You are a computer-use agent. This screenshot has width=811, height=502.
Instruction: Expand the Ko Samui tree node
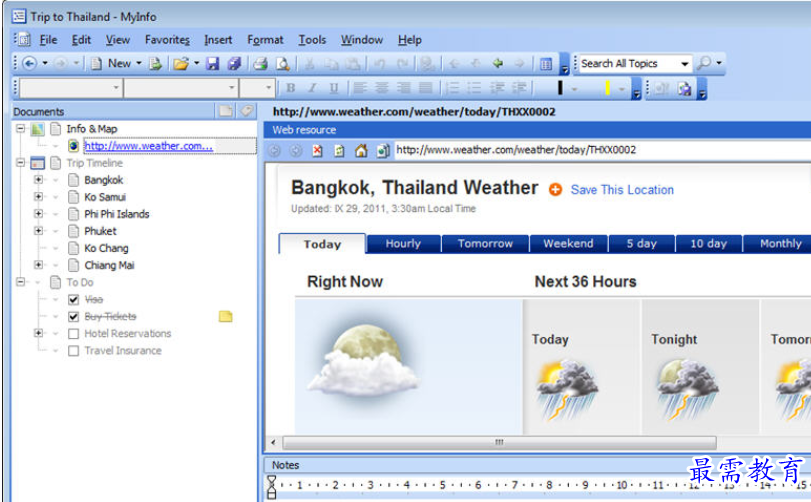[38, 196]
